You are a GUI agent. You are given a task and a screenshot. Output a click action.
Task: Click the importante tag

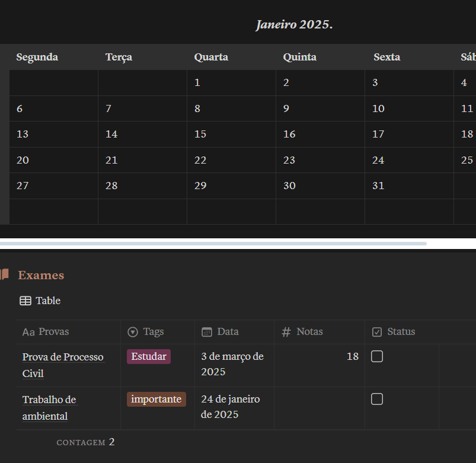pyautogui.click(x=156, y=399)
